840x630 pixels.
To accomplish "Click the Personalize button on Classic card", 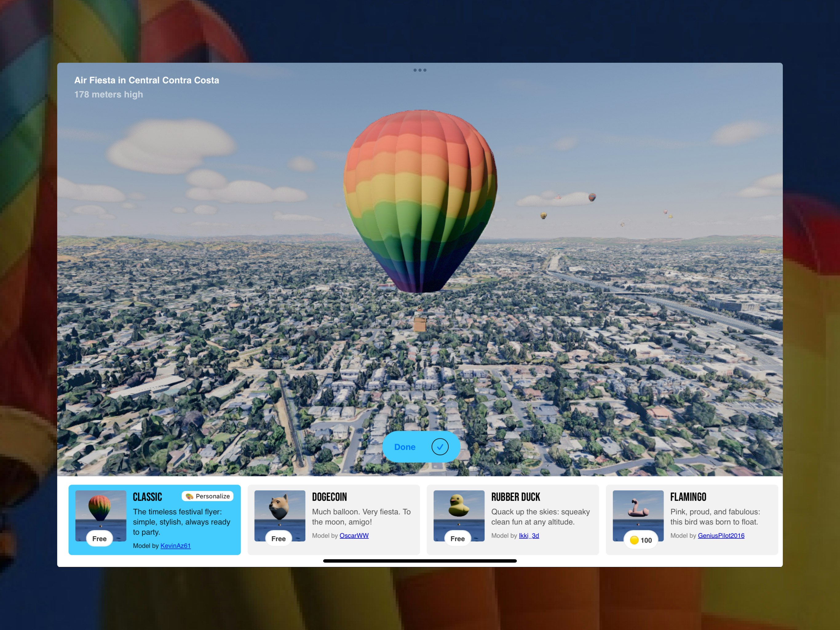I will (208, 496).
